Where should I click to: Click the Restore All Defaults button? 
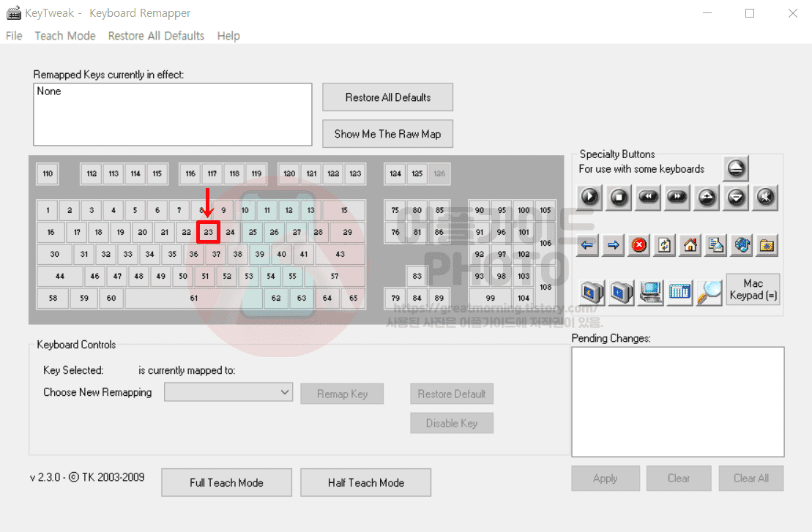coord(388,97)
